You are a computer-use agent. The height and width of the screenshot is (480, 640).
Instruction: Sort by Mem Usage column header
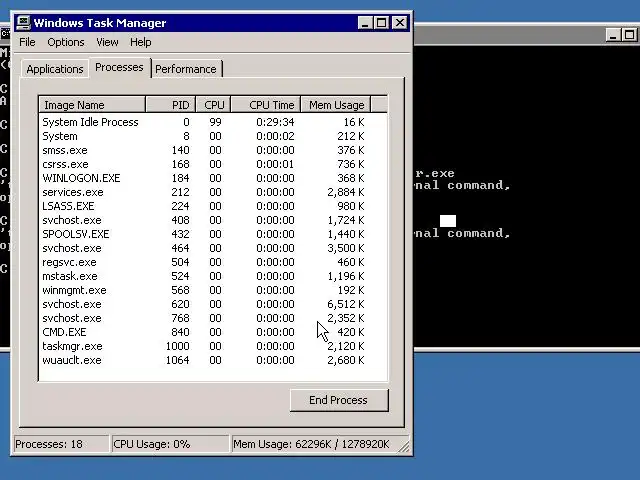pos(336,105)
